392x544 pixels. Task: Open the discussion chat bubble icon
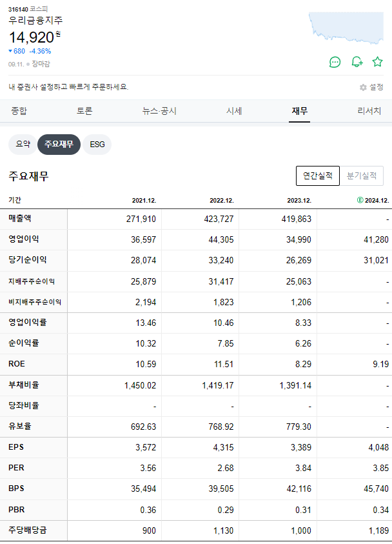(335, 62)
